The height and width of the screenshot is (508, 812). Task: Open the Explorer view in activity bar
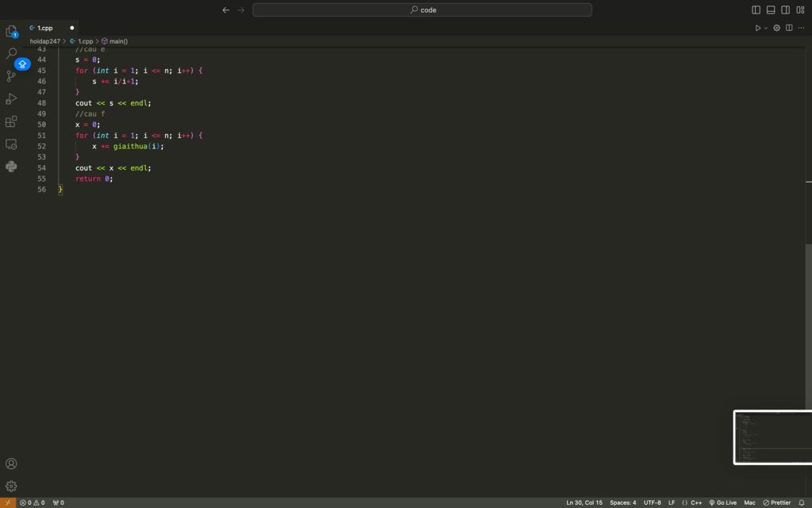(x=11, y=31)
